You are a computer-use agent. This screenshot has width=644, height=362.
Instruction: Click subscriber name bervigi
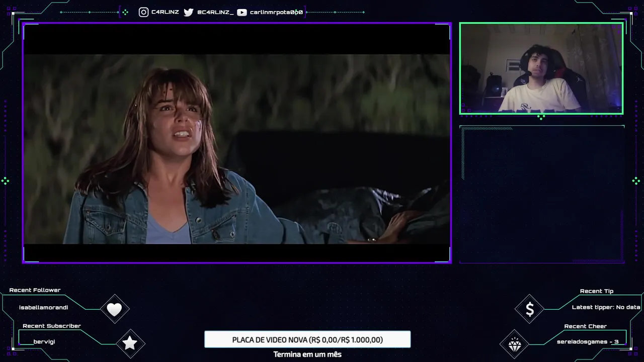(x=44, y=342)
